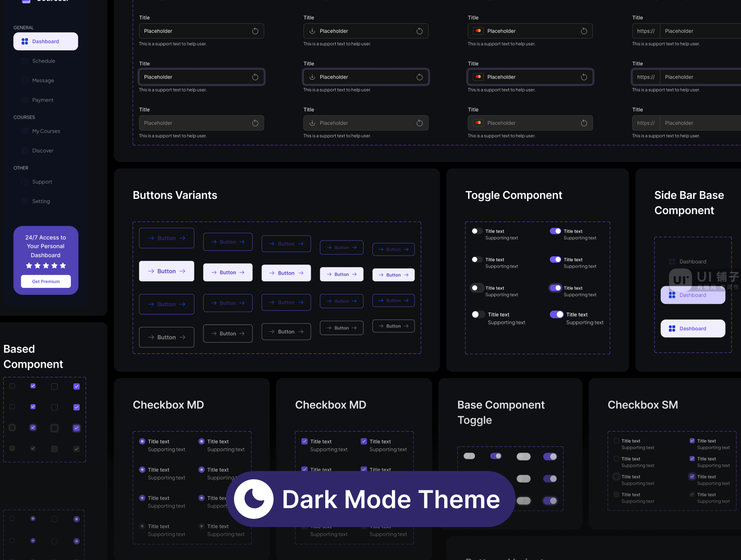Toggle large grey switch in Base Component Toggle top row
The image size is (741, 560).
click(x=524, y=457)
